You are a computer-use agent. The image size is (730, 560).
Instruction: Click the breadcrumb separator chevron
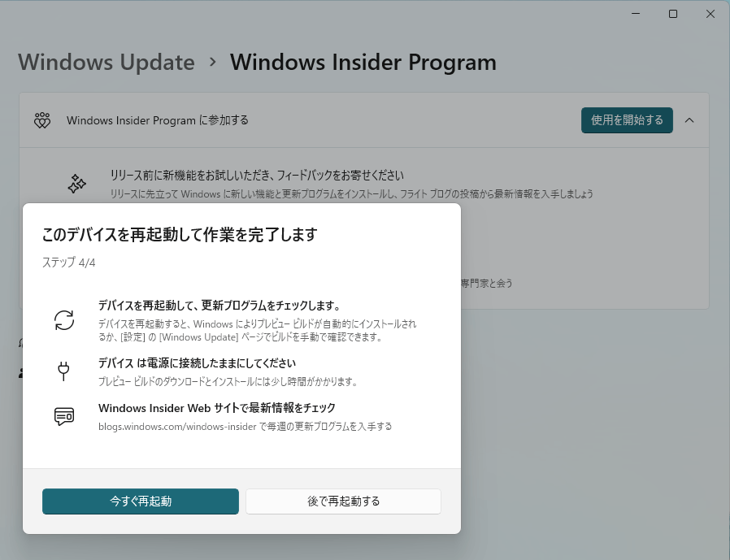[x=213, y=62]
